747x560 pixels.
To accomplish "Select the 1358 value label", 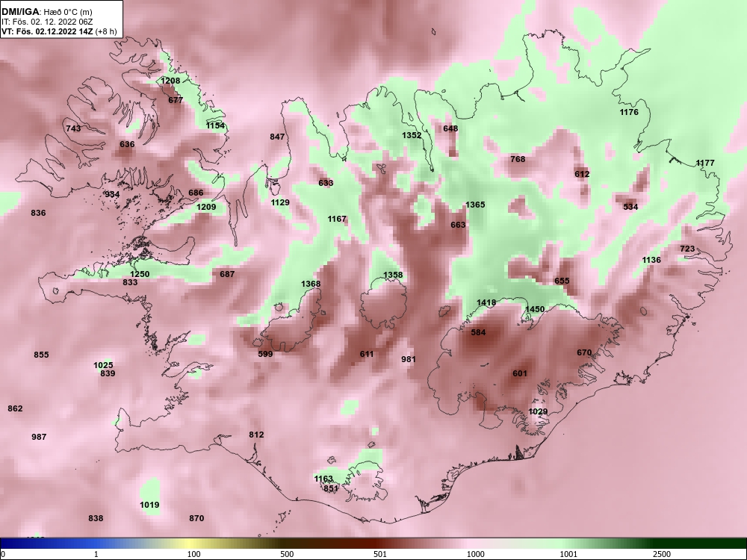I will point(393,275).
